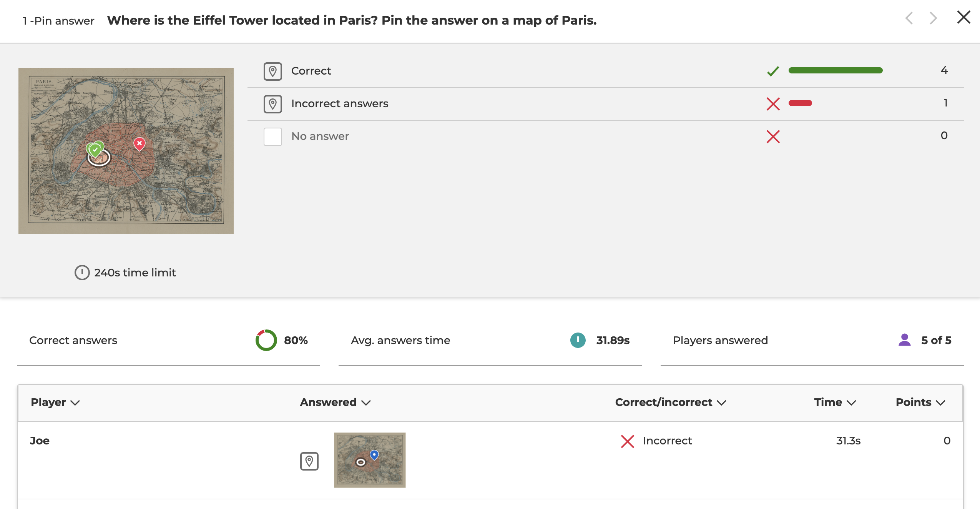This screenshot has height=509, width=980.
Task: Go to the next question arrow
Action: (933, 18)
